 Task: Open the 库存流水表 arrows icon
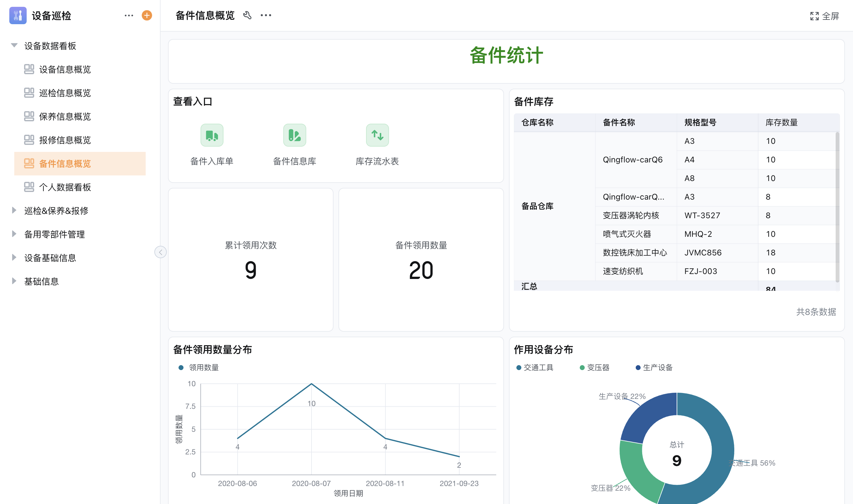[377, 135]
